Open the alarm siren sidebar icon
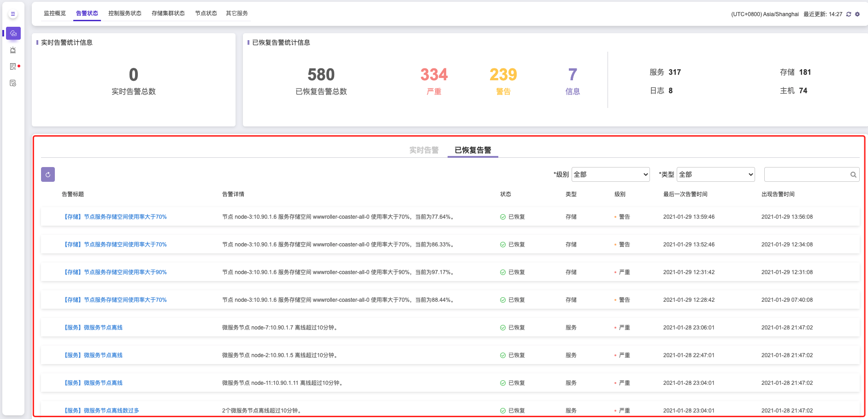This screenshot has height=419, width=868. coord(13,50)
